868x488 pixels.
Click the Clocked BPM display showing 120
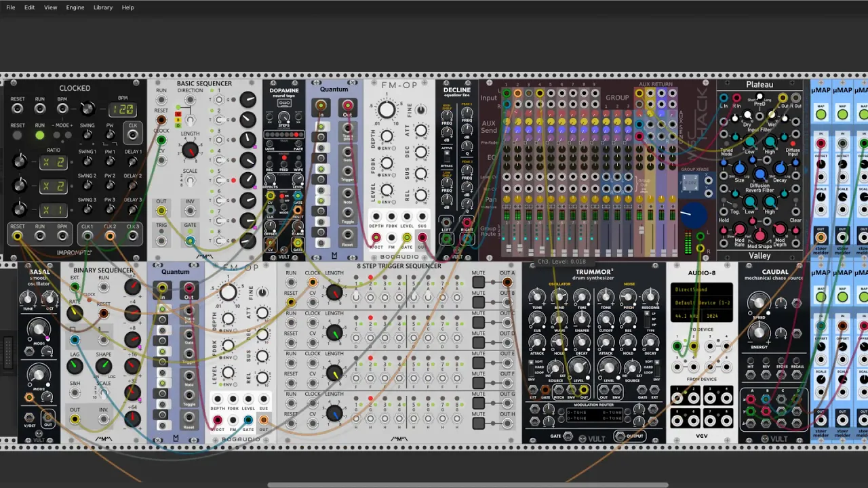click(123, 109)
